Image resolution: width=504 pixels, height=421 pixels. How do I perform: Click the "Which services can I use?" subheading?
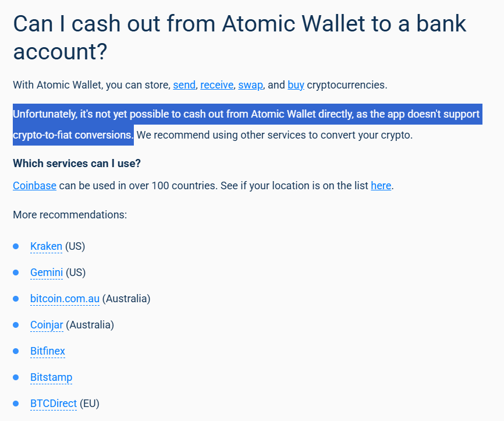coord(77,164)
